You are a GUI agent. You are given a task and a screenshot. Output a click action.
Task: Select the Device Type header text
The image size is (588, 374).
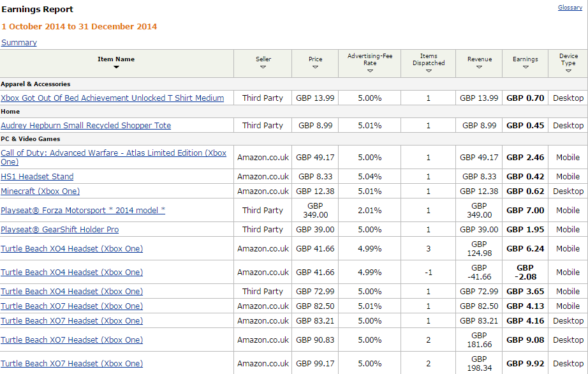coord(568,59)
